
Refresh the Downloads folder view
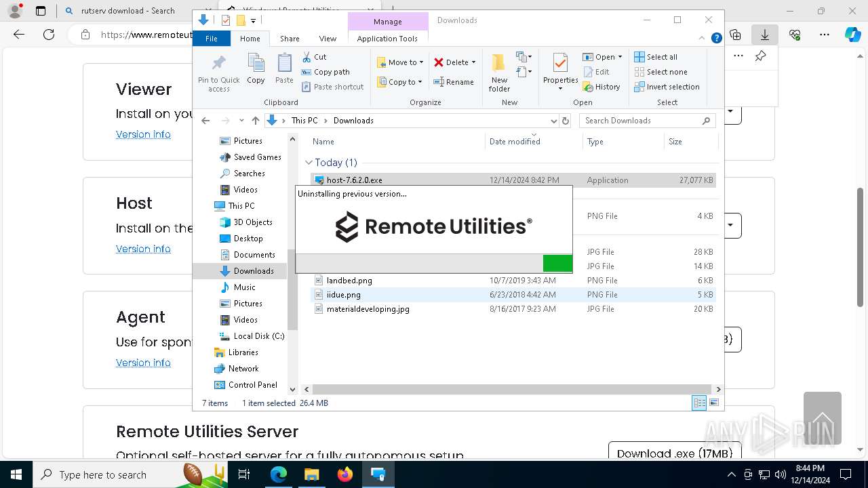[566, 121]
